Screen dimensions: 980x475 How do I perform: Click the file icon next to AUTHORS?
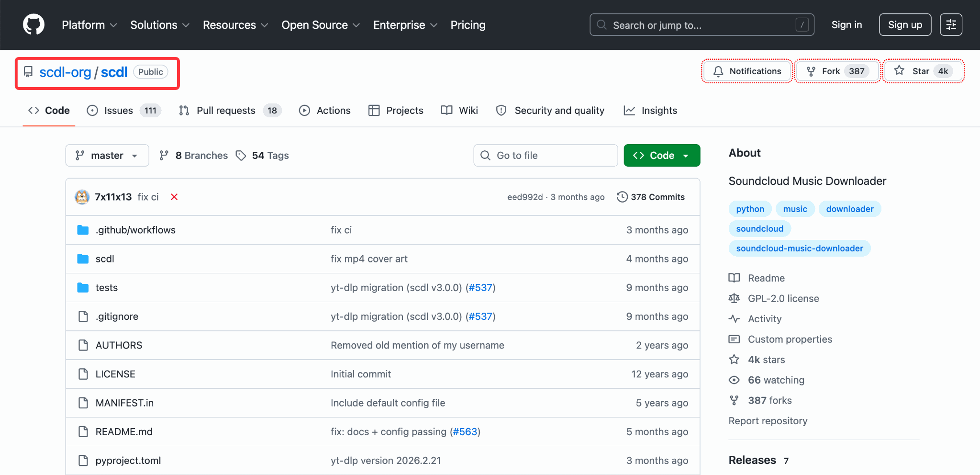(x=83, y=345)
